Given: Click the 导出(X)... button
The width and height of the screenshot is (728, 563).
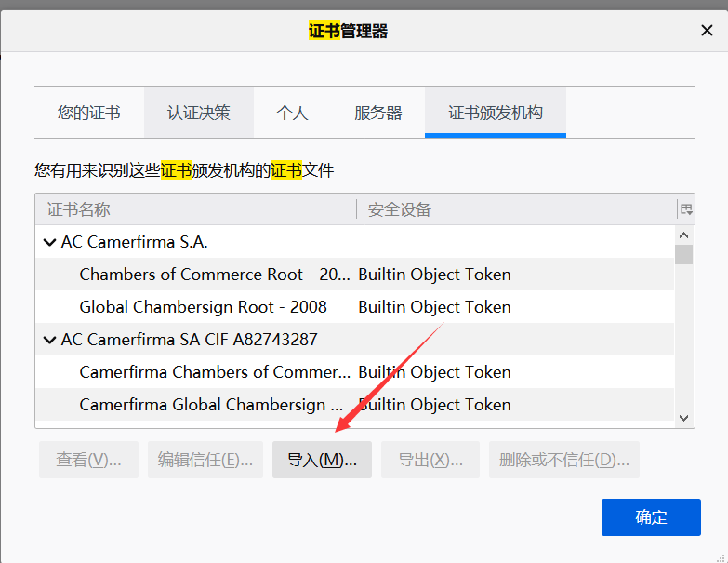Looking at the screenshot, I should 430,460.
